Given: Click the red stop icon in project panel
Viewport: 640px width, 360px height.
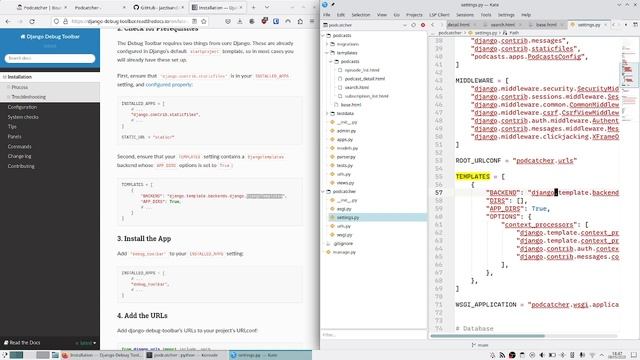Looking at the screenshot, I should (x=423, y=25).
